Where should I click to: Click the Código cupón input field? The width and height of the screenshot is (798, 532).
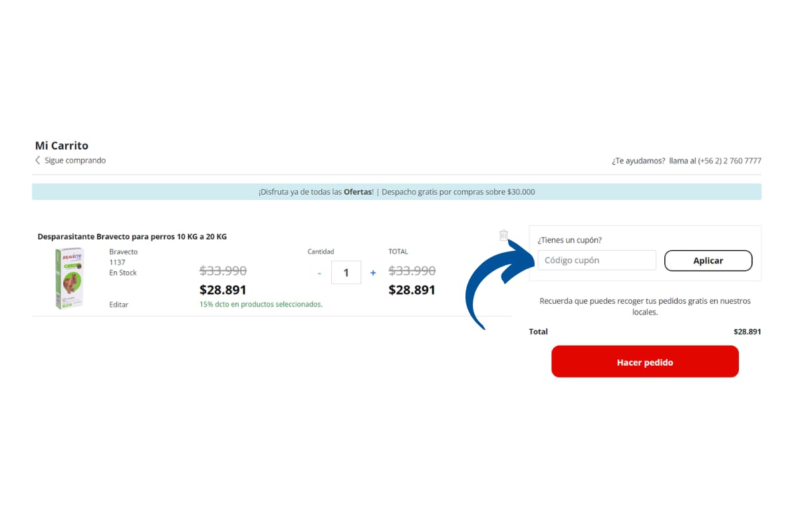(597, 260)
